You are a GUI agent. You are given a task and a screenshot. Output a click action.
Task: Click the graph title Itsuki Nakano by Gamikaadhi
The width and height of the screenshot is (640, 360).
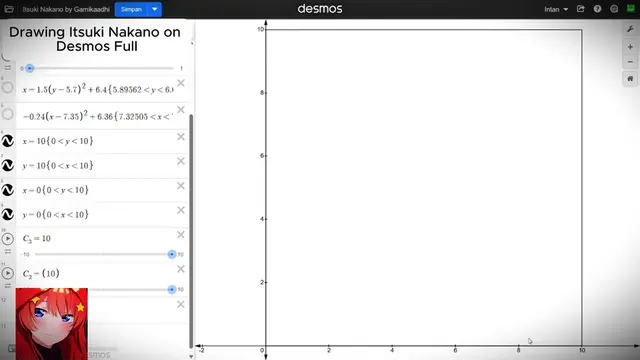66,9
